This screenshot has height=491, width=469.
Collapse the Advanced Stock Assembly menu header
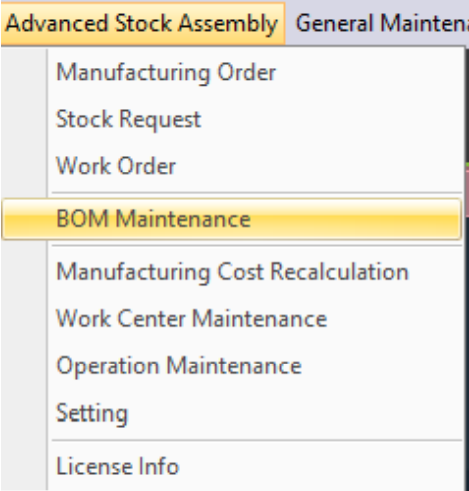[x=143, y=23]
